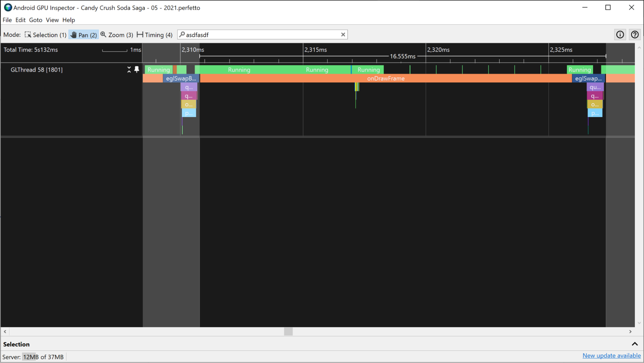Open the File menu
The image size is (644, 363).
(7, 20)
